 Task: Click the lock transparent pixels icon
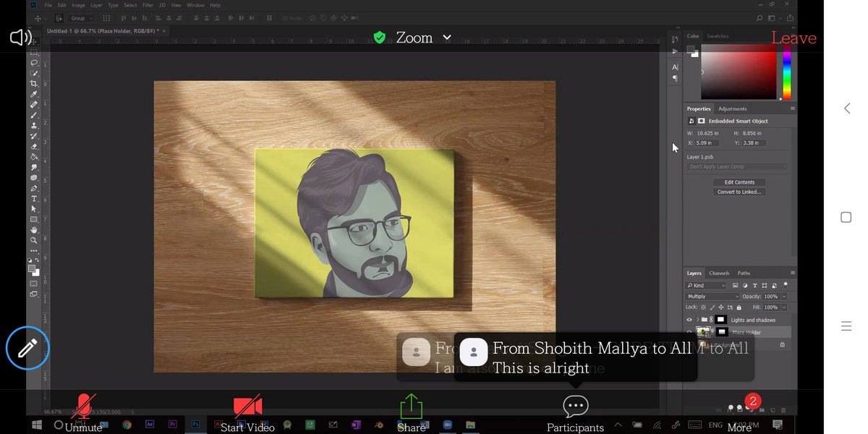coord(702,307)
